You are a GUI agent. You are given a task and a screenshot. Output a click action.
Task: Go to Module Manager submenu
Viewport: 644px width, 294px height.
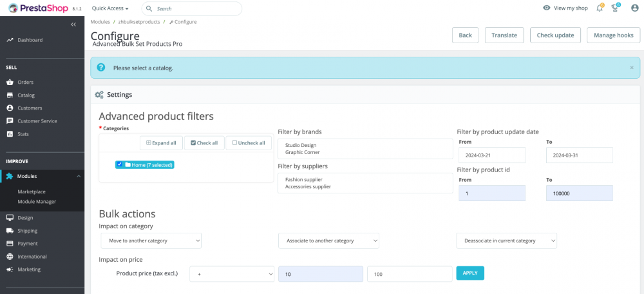(x=37, y=202)
